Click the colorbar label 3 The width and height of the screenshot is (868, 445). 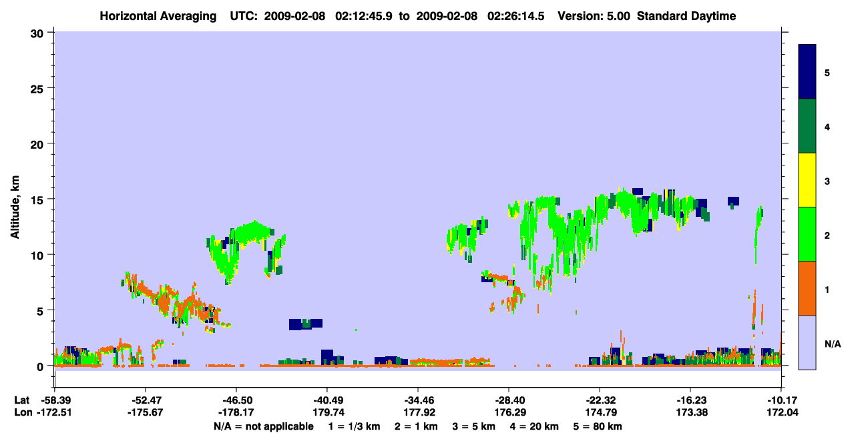pos(827,181)
